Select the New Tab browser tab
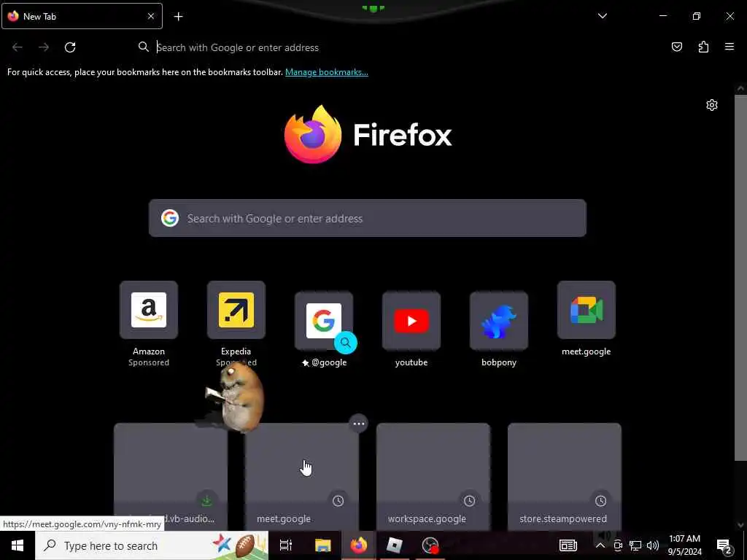Screen dimensions: 747x560 tap(82, 16)
